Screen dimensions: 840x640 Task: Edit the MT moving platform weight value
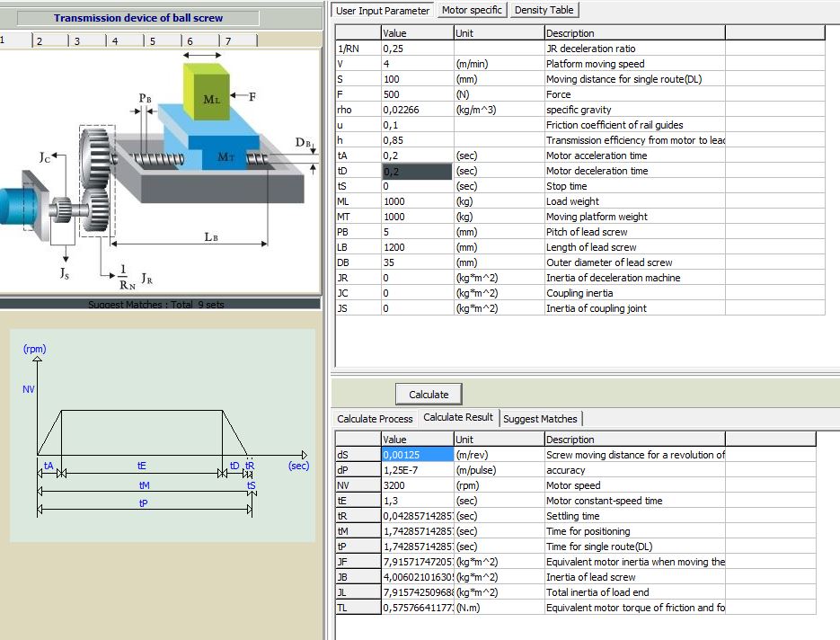418,217
